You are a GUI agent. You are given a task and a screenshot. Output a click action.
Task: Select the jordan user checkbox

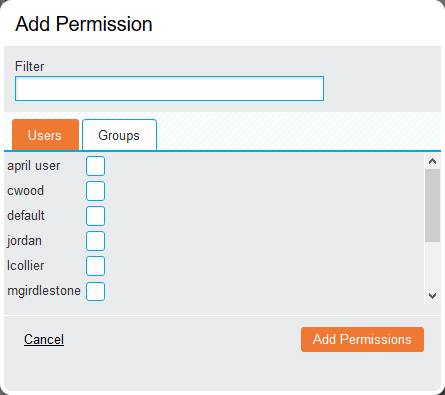(96, 241)
